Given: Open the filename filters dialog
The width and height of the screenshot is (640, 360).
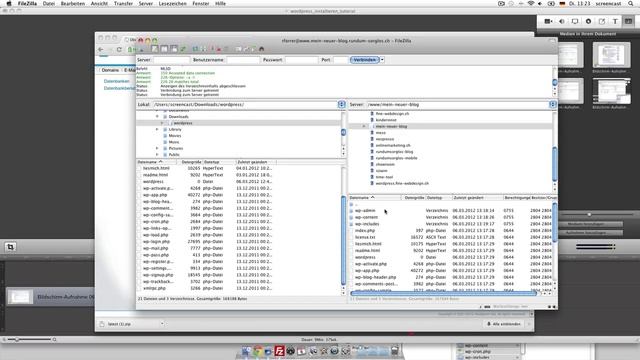Looking at the screenshot, I should [x=238, y=49].
